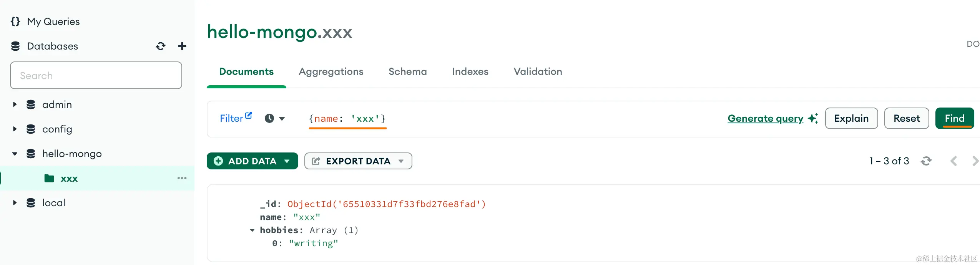Collapse the hello-mongo database

click(15, 154)
